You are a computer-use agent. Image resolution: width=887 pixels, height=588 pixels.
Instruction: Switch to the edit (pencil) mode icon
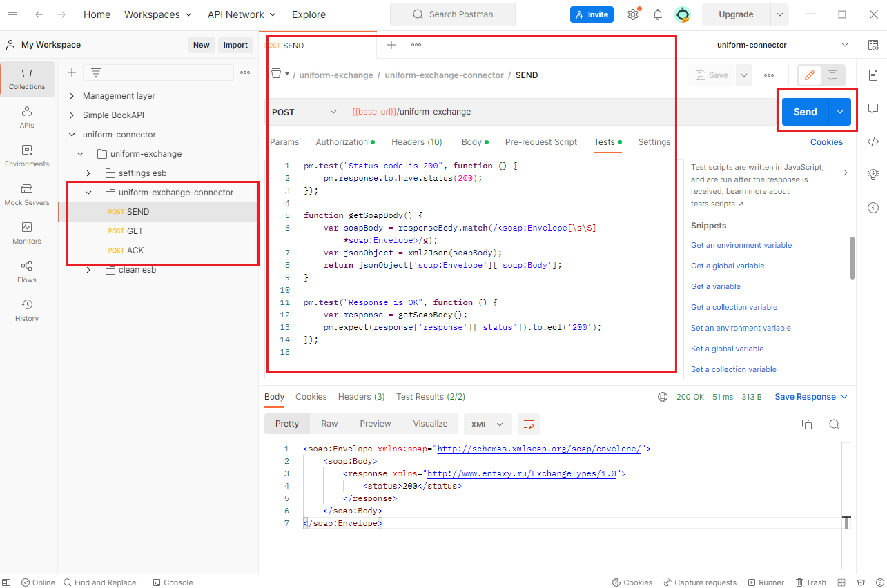(x=810, y=75)
